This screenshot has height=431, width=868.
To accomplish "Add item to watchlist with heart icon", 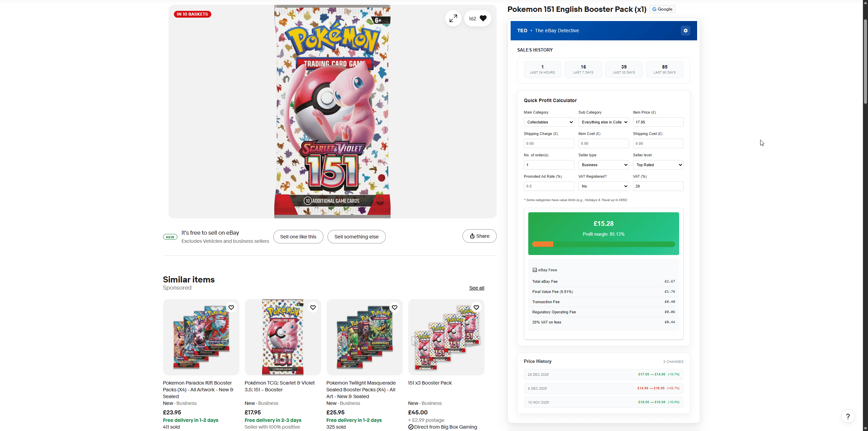I will click(x=483, y=19).
